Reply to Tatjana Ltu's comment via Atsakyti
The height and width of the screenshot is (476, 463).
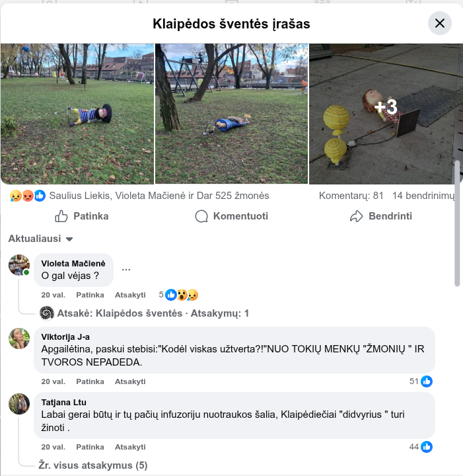pos(130,447)
